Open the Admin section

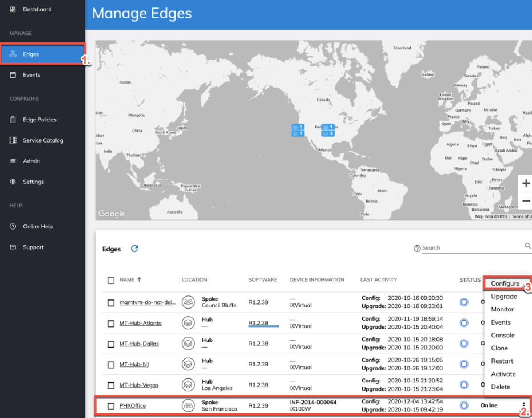coord(31,161)
